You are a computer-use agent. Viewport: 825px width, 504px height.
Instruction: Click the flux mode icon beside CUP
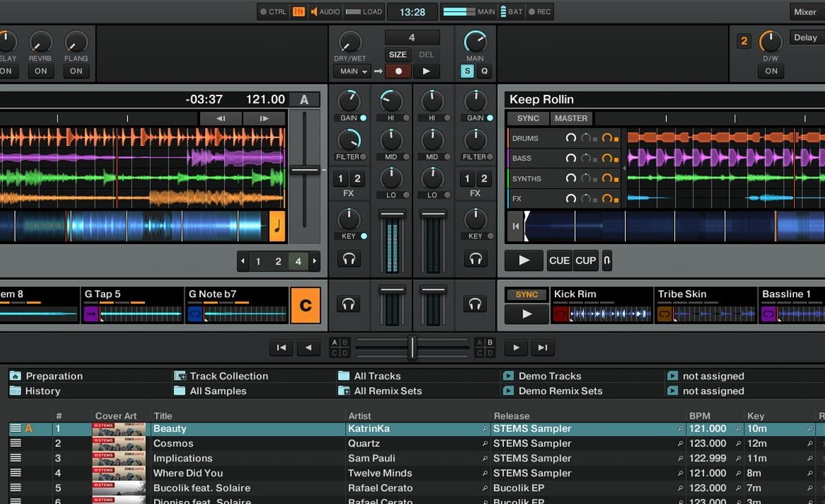607,261
